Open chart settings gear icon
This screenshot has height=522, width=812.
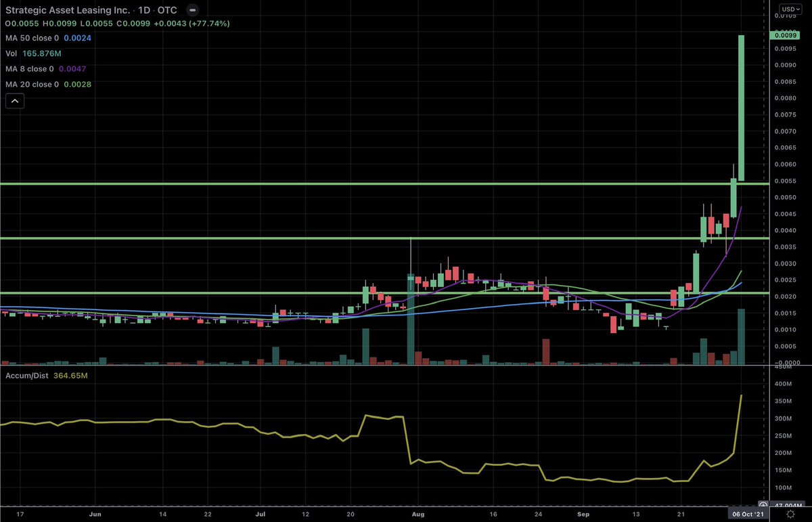[790, 514]
